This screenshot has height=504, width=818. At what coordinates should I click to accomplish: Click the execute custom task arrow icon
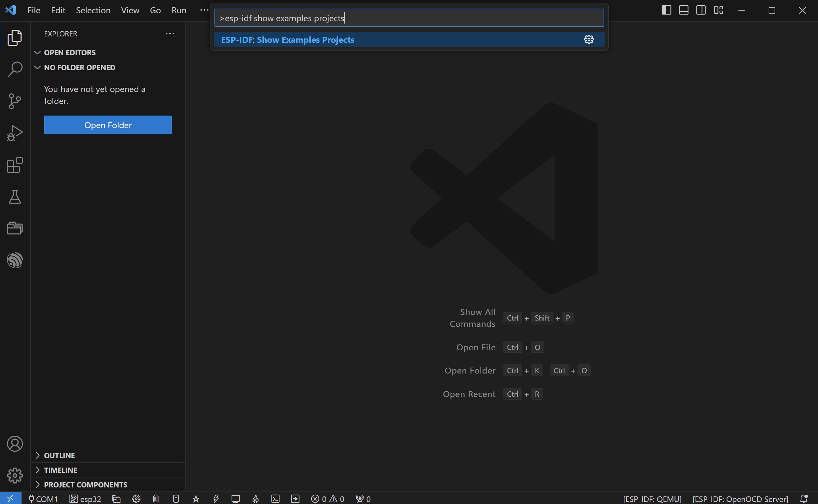click(295, 499)
